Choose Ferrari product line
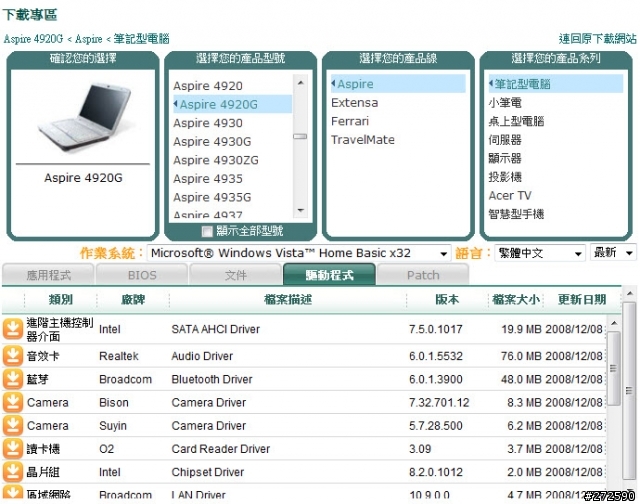640x504 pixels. coord(350,121)
